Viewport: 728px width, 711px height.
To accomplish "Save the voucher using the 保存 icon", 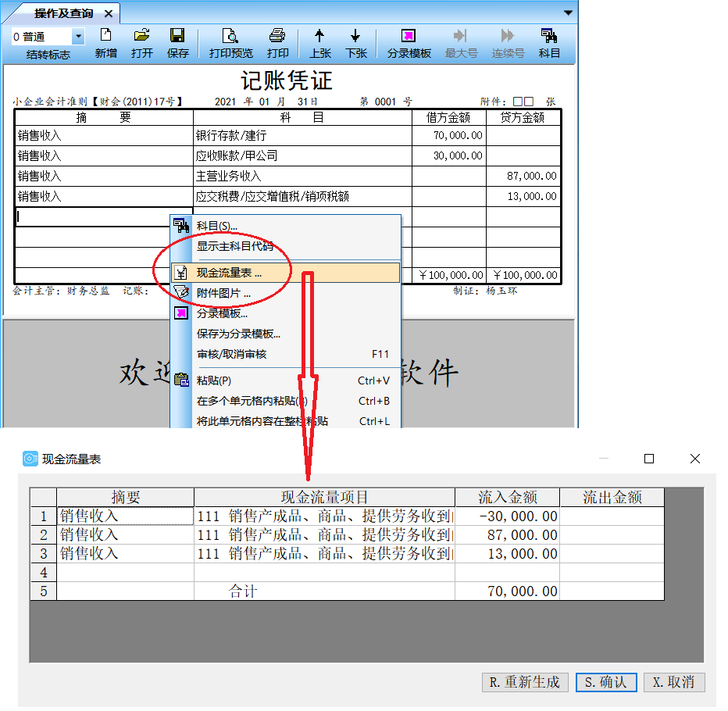I will (x=177, y=42).
